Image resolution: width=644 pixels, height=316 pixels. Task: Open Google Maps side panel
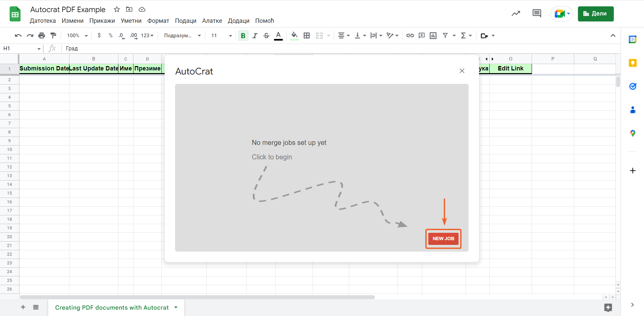tap(633, 134)
